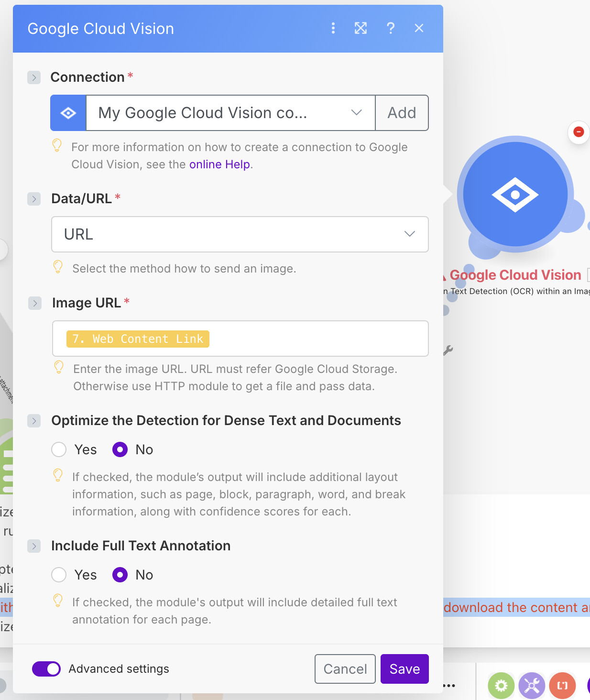Open the orange brackets text parser icon
Screen dimensions: 590x700
(562, 686)
